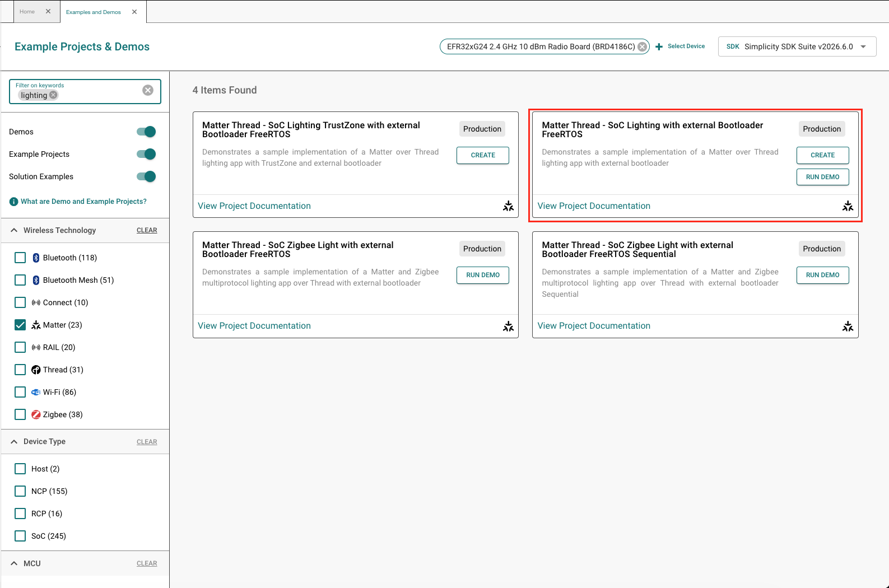Check the RCP (16) checkbox
This screenshot has width=889, height=588.
pyautogui.click(x=20, y=514)
